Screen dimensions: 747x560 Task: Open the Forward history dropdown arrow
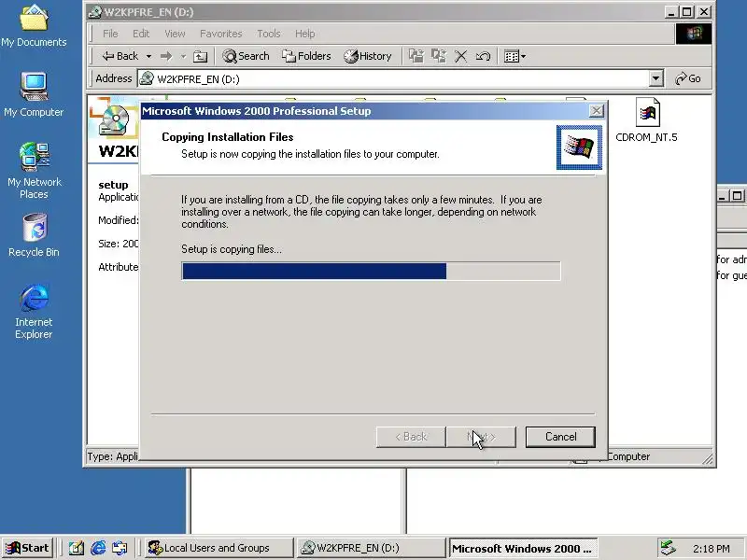point(183,56)
